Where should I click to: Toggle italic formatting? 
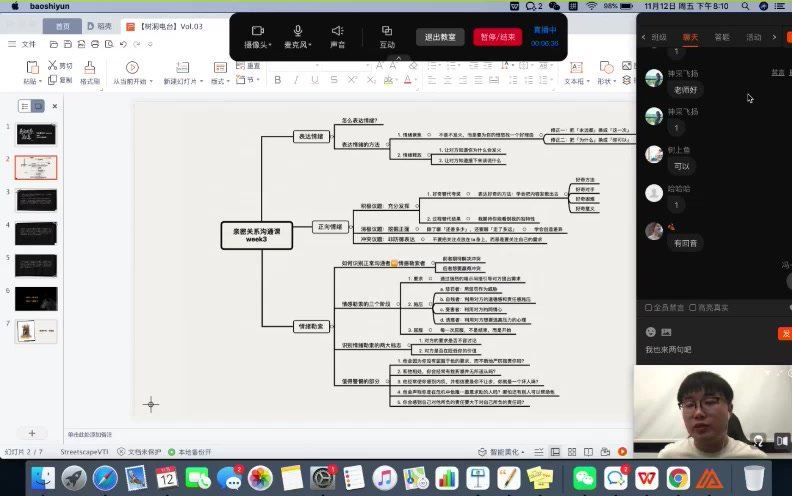point(296,80)
